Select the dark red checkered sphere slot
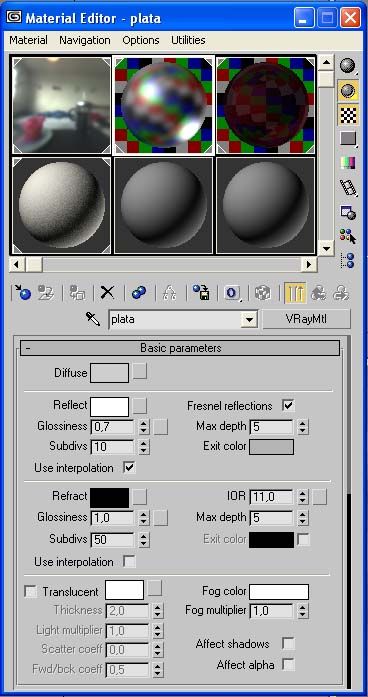Image resolution: width=368 pixels, height=697 pixels. [x=265, y=105]
